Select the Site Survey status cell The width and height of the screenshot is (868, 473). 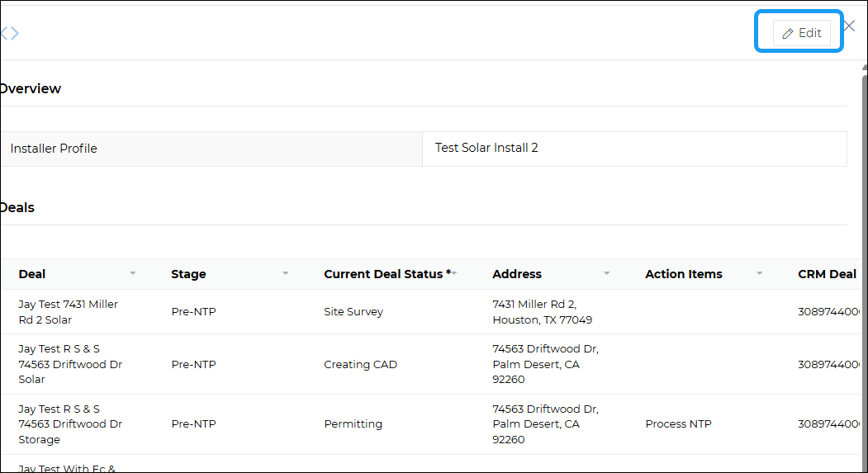pos(353,312)
